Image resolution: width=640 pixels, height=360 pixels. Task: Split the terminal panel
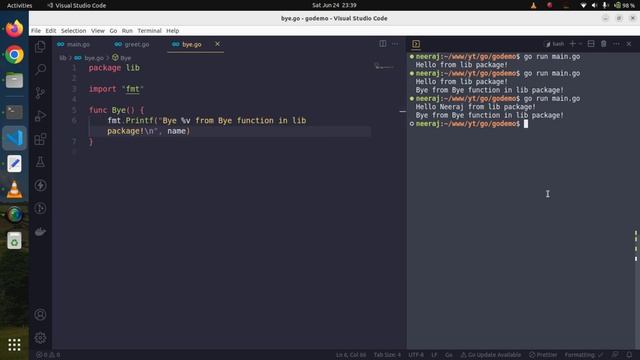pos(591,44)
